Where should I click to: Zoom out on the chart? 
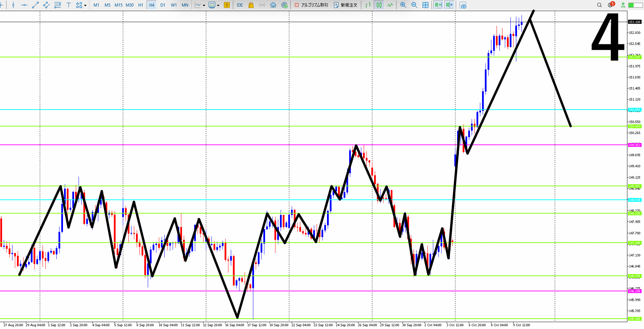tap(414, 5)
